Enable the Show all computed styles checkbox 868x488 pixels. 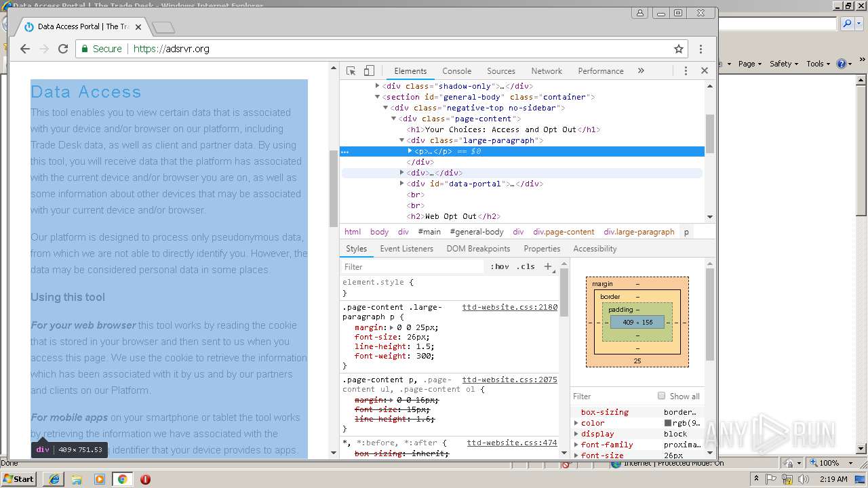pos(661,396)
